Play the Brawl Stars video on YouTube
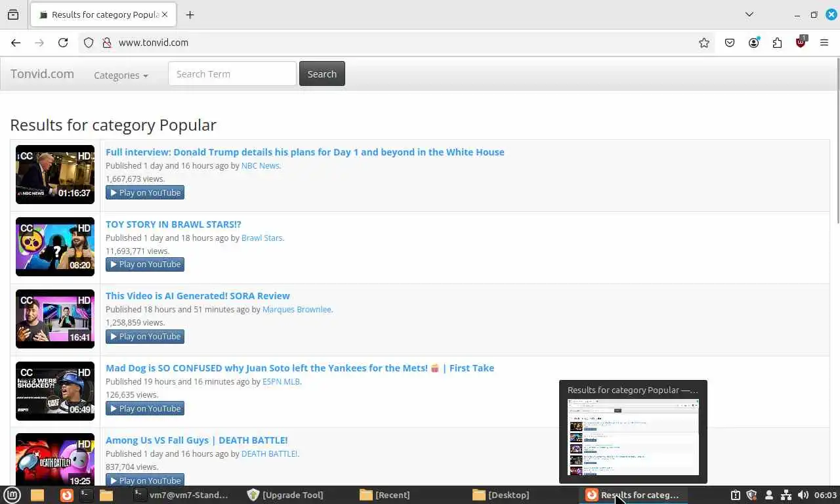 145,264
